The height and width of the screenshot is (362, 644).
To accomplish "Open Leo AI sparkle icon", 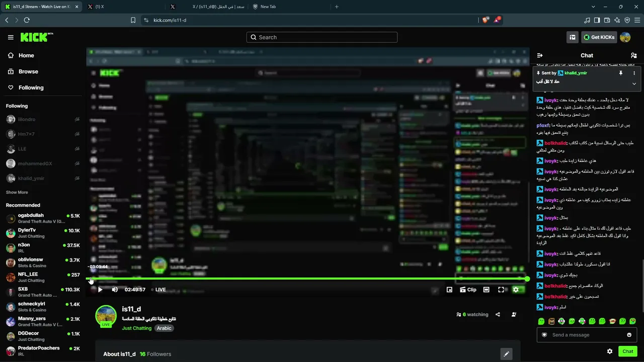I will click(617, 20).
